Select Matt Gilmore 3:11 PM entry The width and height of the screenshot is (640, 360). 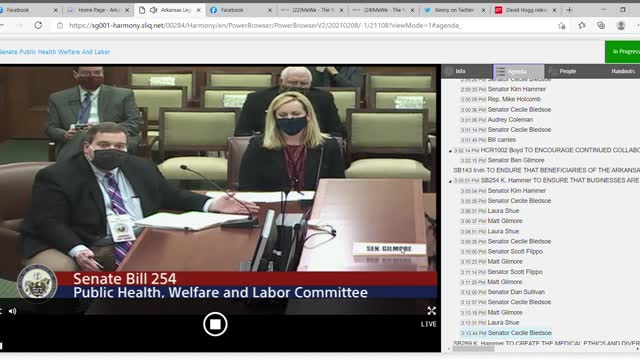[491, 282]
